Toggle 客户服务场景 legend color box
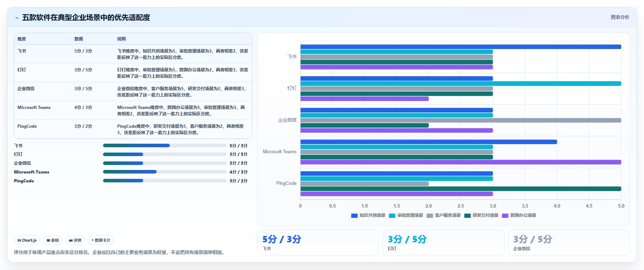 [430, 215]
